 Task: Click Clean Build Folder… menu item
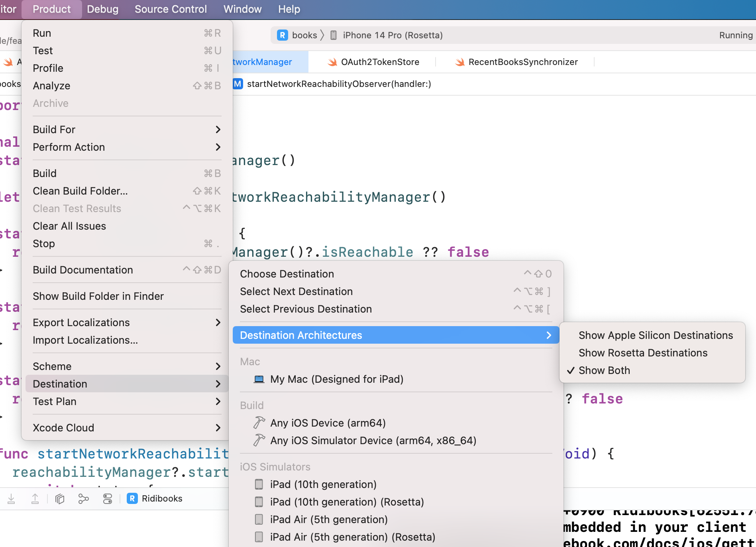(x=80, y=191)
